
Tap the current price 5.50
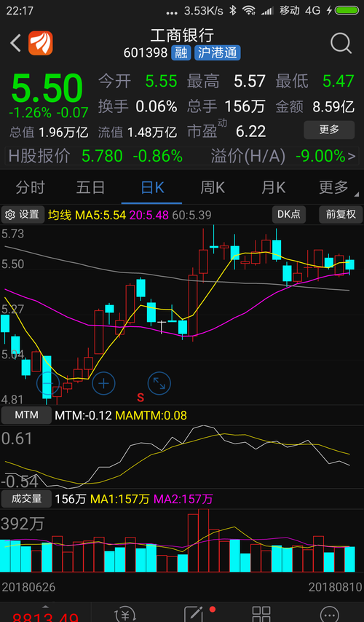[47, 89]
